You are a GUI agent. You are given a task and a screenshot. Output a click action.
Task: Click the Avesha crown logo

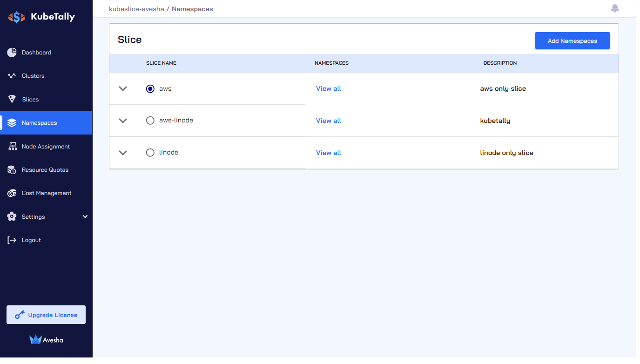[36, 339]
